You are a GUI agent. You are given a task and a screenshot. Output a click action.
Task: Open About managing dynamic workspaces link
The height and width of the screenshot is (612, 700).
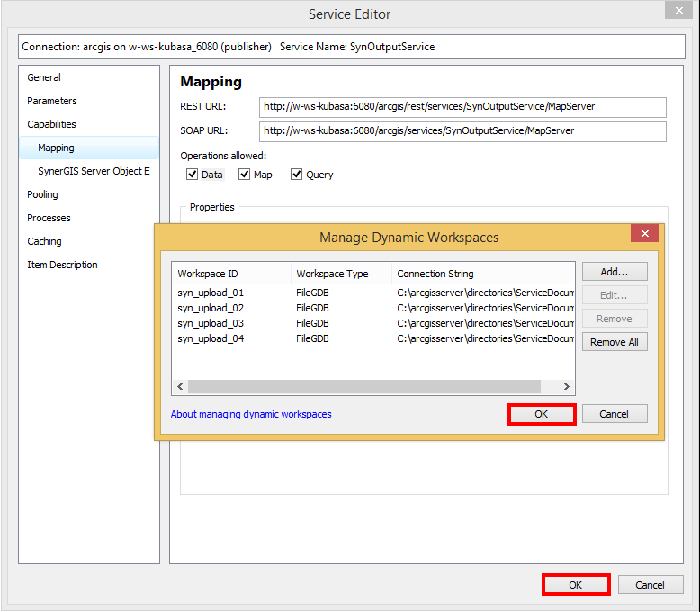click(x=251, y=414)
